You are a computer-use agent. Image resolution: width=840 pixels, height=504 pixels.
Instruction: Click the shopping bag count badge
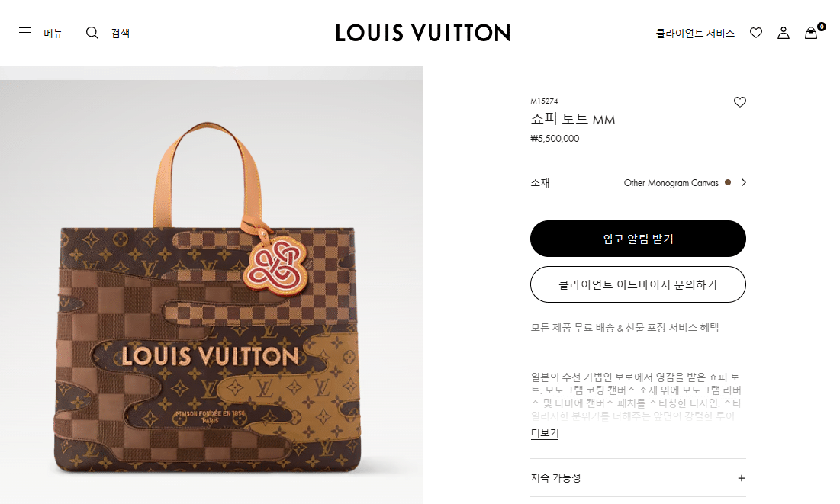click(821, 26)
